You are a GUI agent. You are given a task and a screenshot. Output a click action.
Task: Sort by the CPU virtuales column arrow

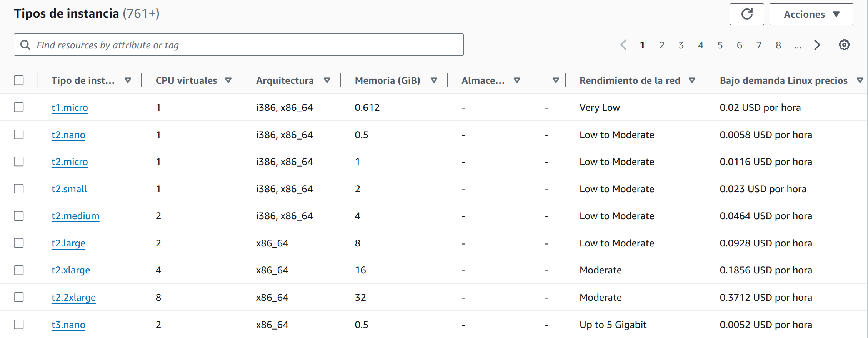[228, 80]
